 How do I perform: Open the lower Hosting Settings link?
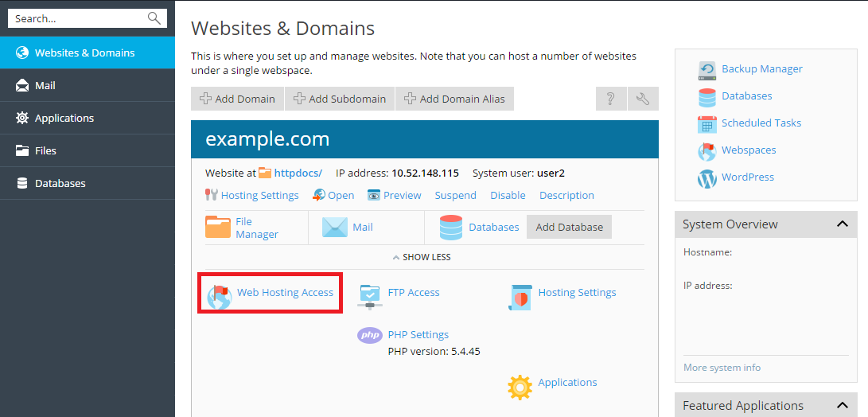(578, 292)
